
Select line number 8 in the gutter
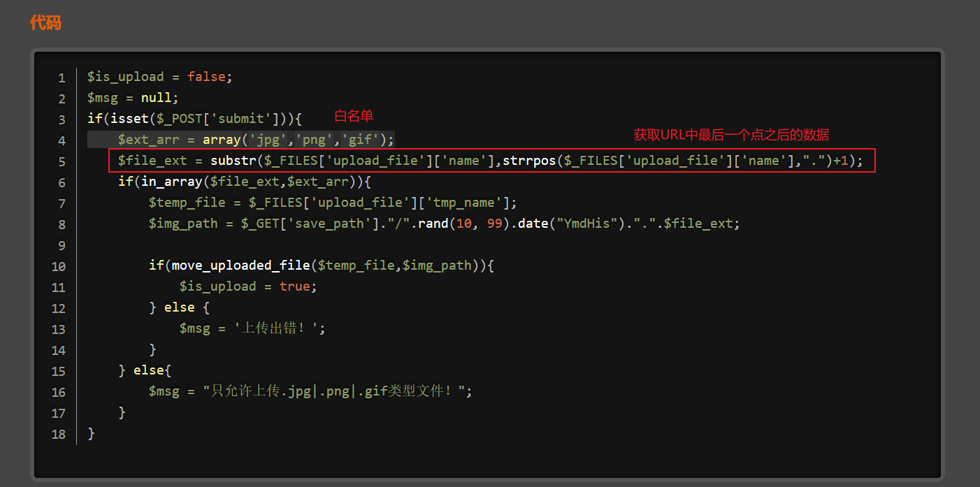(62, 224)
